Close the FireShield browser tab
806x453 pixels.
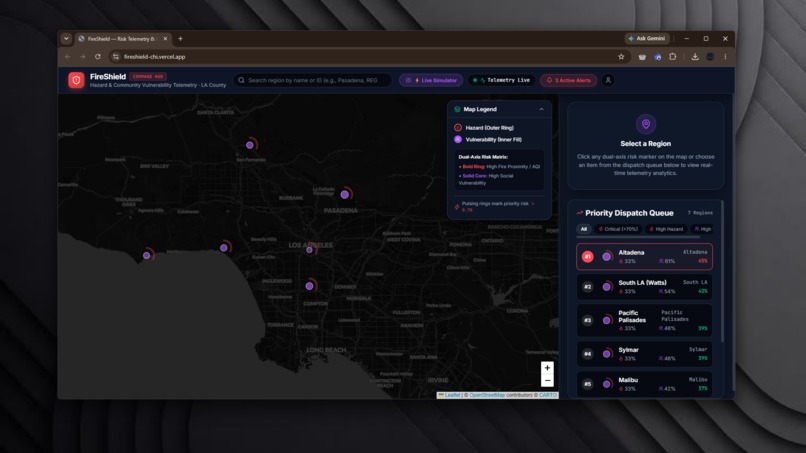click(165, 39)
